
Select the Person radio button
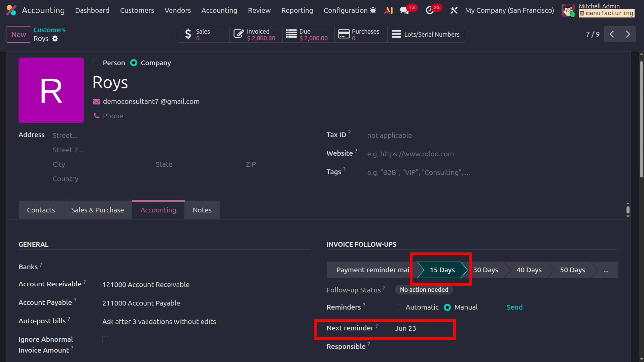coord(96,63)
